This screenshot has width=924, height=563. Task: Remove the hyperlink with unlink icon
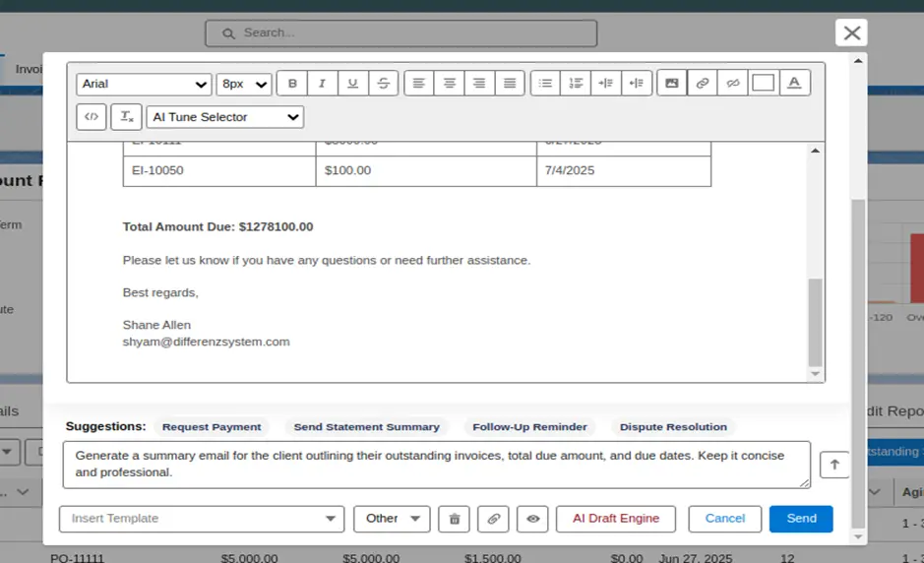pyautogui.click(x=733, y=83)
